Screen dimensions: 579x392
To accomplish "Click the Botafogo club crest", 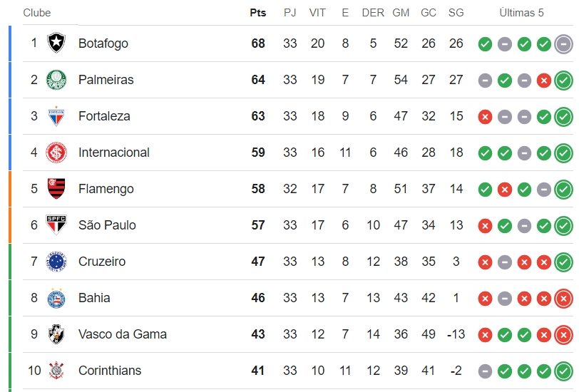I will pyautogui.click(x=56, y=43).
